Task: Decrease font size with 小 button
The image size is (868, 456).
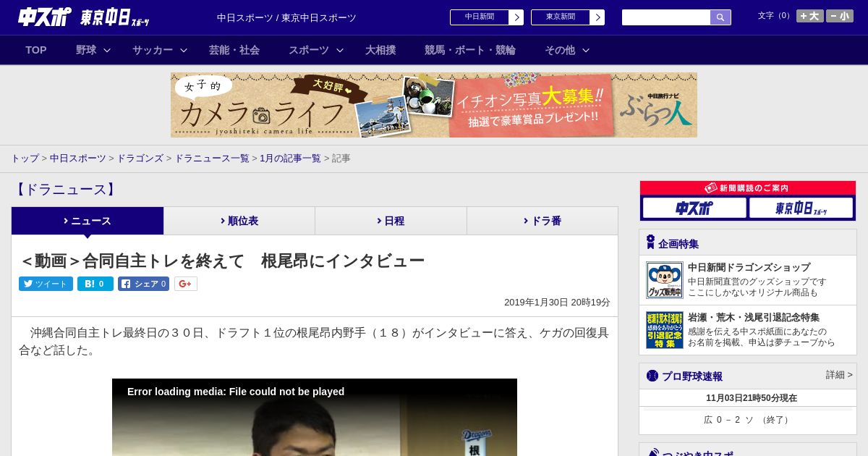Action: tap(839, 16)
